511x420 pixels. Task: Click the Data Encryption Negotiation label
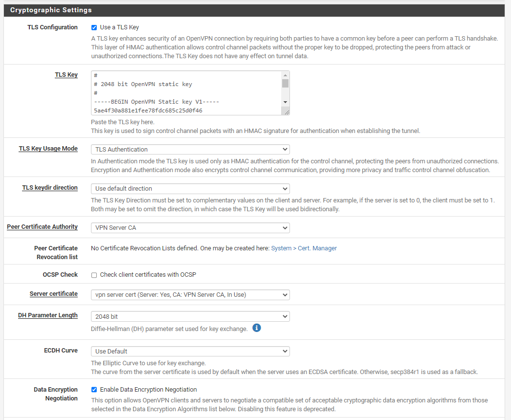click(56, 394)
